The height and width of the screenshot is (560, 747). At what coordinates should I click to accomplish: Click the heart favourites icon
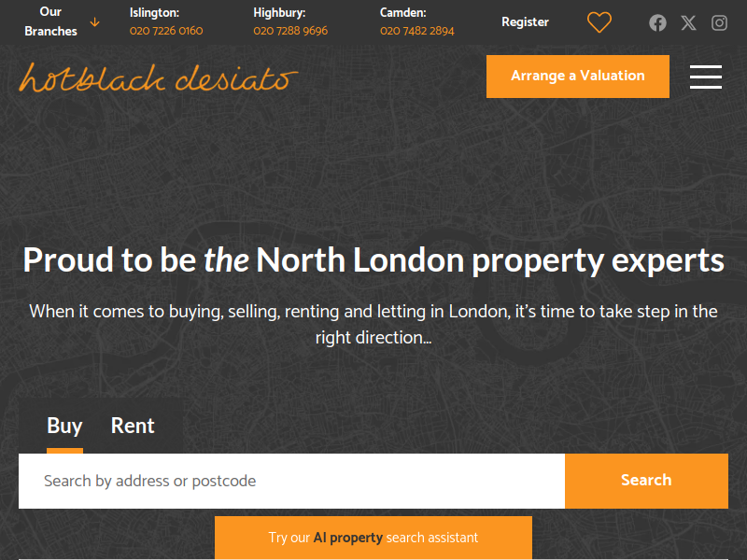(x=599, y=22)
